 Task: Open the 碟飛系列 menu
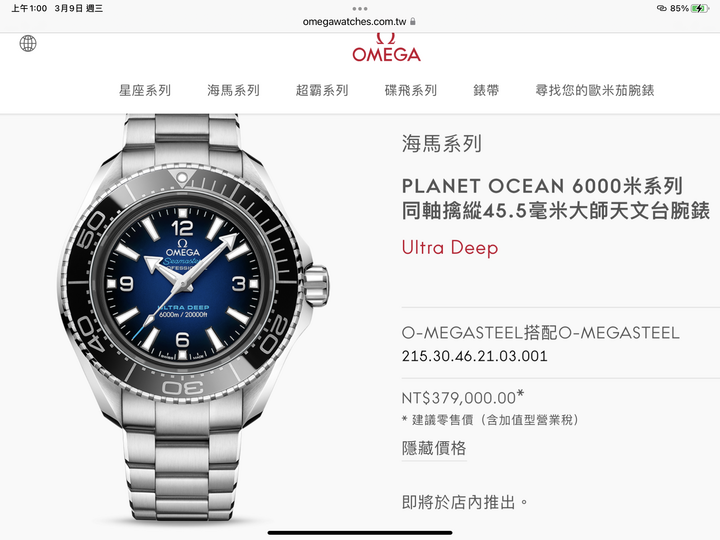pos(411,90)
